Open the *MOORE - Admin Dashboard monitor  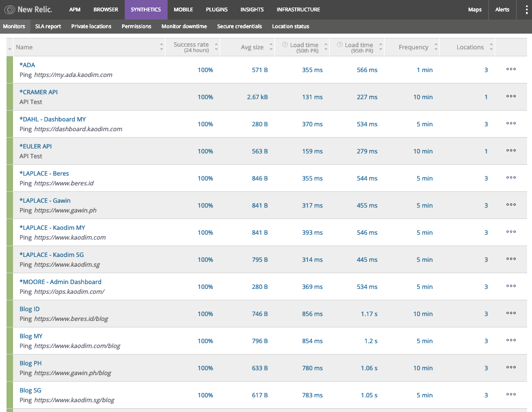pos(60,282)
